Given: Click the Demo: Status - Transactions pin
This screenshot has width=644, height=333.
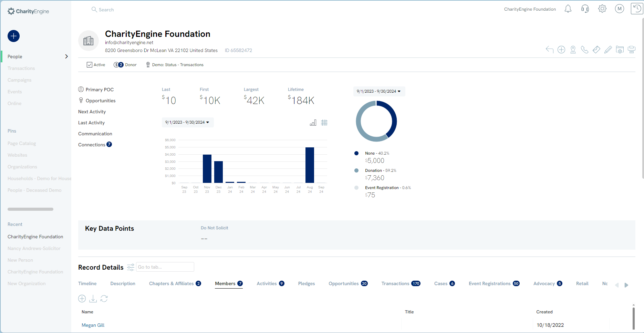Looking at the screenshot, I should coord(175,65).
